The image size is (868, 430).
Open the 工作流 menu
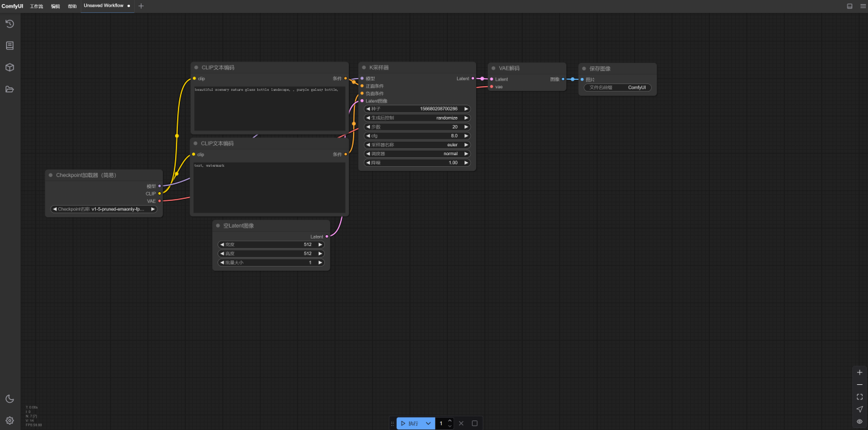(36, 6)
